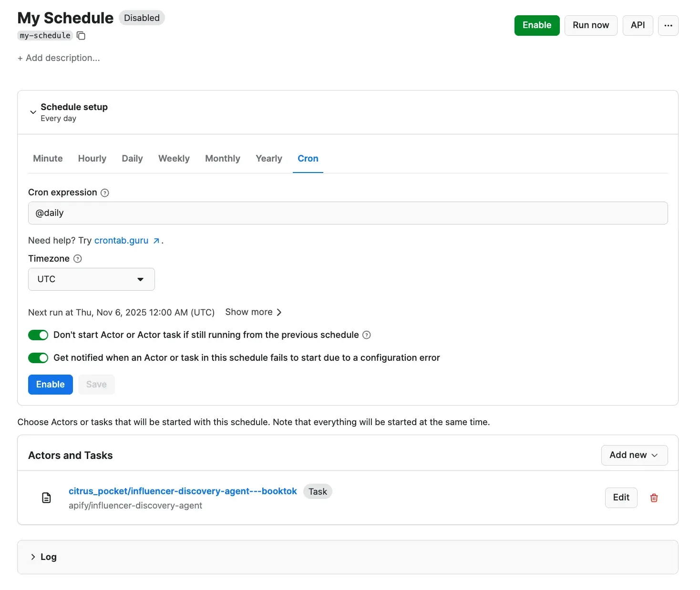
Task: Open Timezone help icon
Action: (78, 259)
